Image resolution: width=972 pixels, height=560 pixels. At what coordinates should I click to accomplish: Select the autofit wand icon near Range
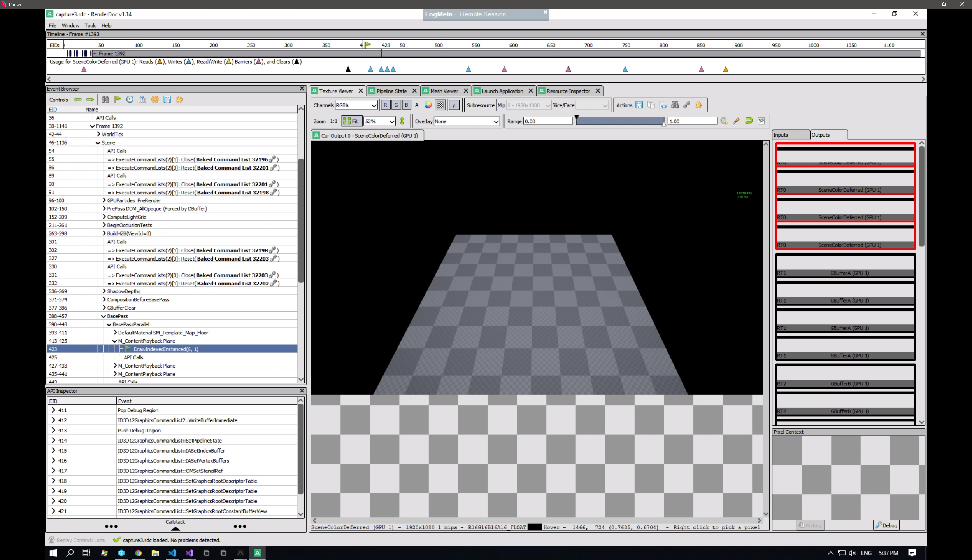[736, 121]
